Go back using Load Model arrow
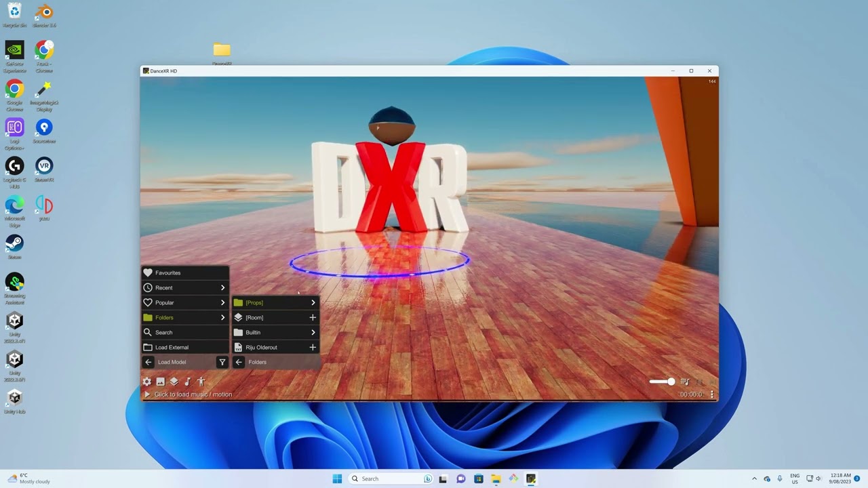 click(x=149, y=362)
